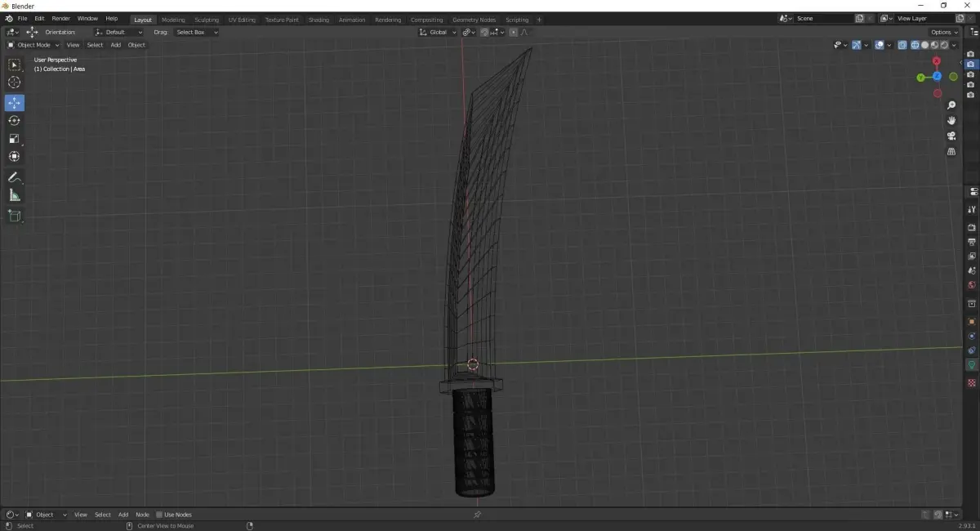This screenshot has height=531, width=980.
Task: Switch to material preview shading
Action: coord(935,45)
